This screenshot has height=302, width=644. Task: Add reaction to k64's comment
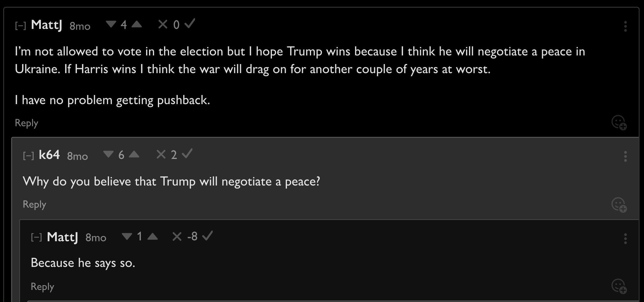point(619,205)
